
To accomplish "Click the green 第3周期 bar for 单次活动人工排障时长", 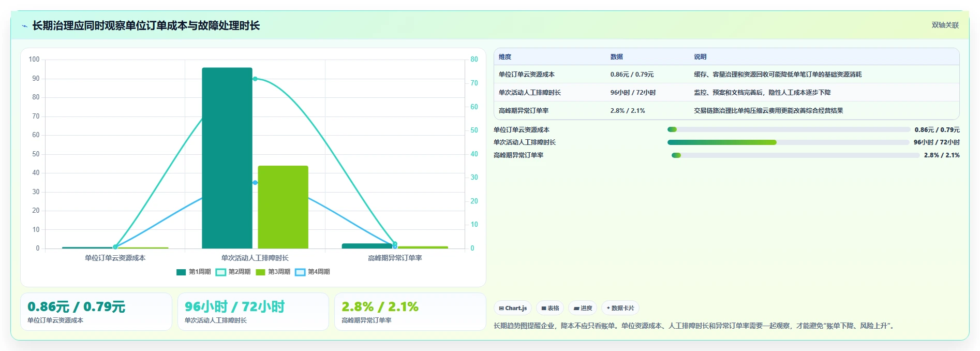I will tap(283, 207).
